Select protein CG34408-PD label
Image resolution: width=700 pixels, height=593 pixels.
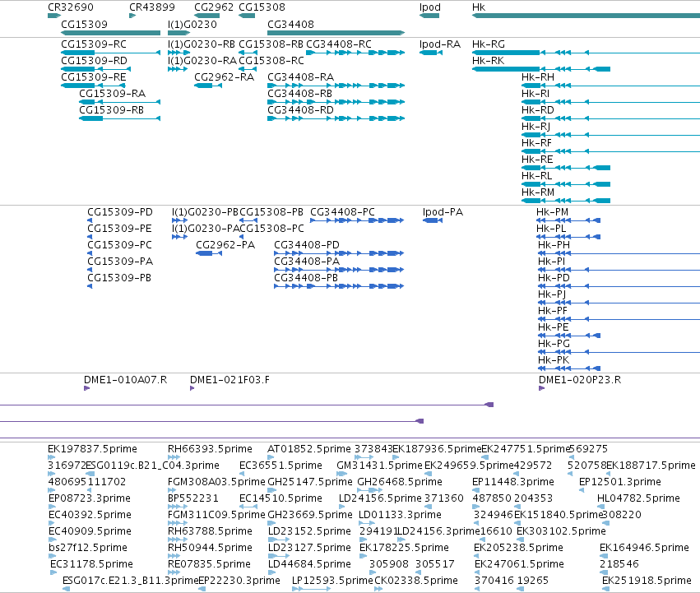pos(307,245)
